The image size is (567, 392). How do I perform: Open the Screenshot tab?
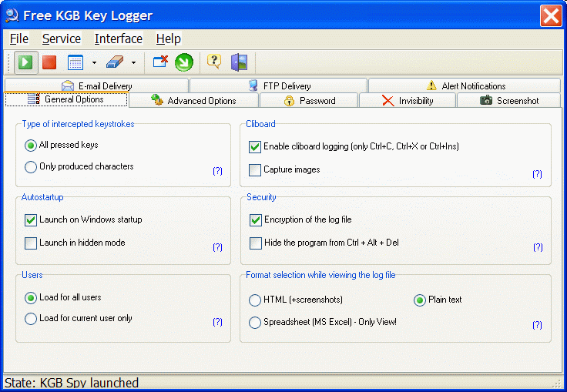509,101
